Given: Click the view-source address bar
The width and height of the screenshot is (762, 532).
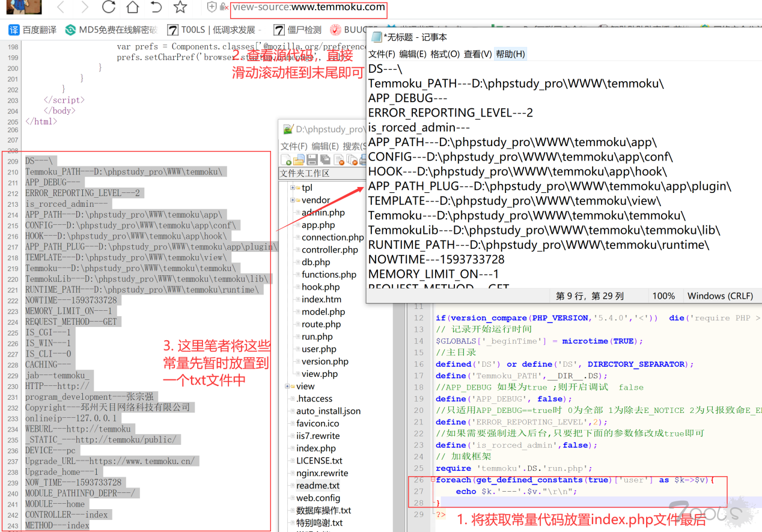Looking at the screenshot, I should (x=309, y=8).
